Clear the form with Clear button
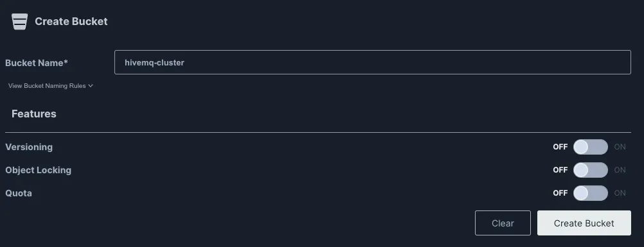The image size is (644, 247). pyautogui.click(x=503, y=223)
